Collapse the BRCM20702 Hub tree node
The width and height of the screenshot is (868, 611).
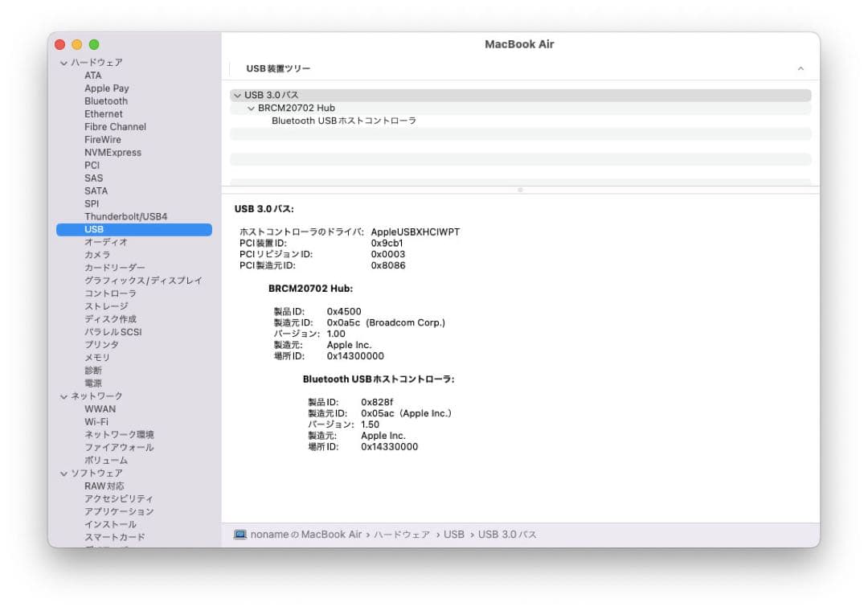(x=252, y=108)
